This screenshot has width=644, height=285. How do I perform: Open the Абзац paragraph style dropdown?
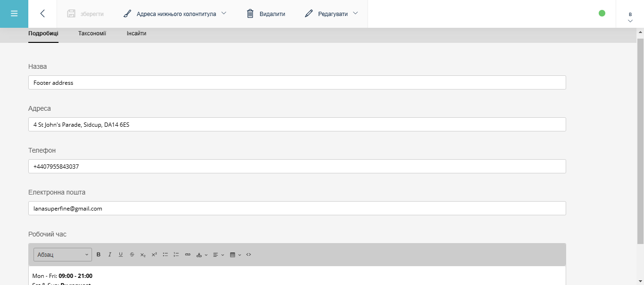62,254
